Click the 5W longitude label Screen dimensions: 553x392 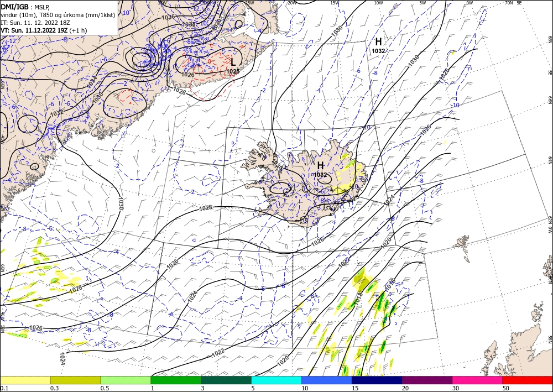[x=422, y=3]
